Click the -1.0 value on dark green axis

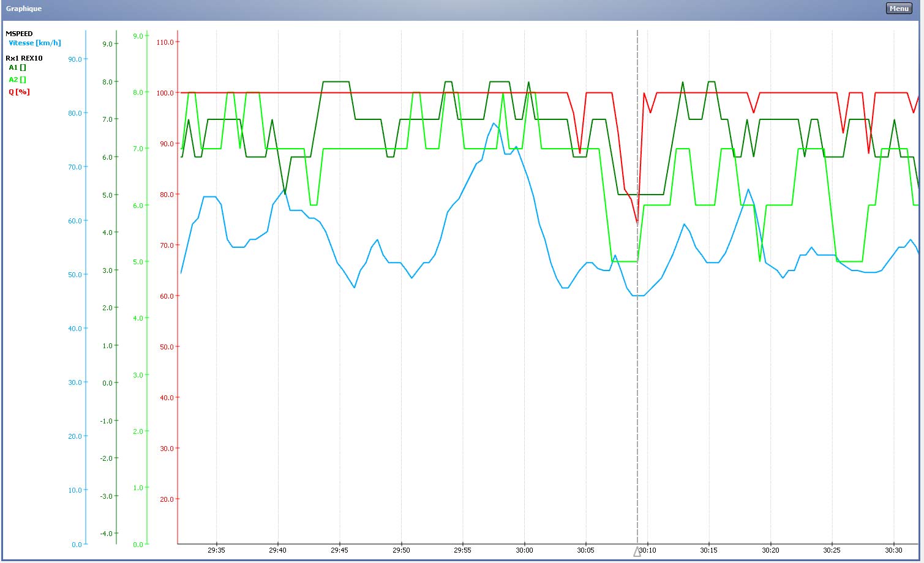coord(107,421)
